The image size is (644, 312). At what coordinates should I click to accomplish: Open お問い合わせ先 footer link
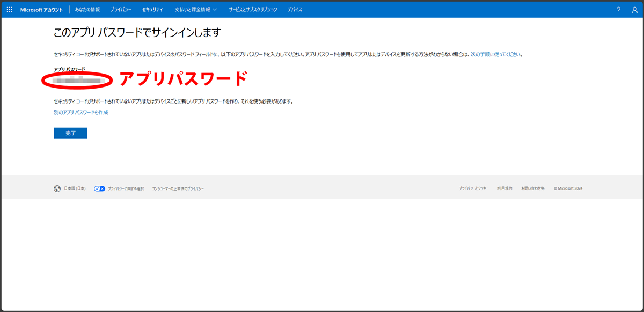pos(532,189)
